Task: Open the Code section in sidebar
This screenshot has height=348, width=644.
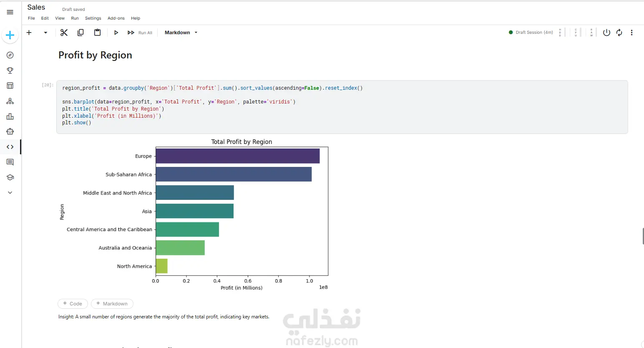Action: [x=10, y=147]
